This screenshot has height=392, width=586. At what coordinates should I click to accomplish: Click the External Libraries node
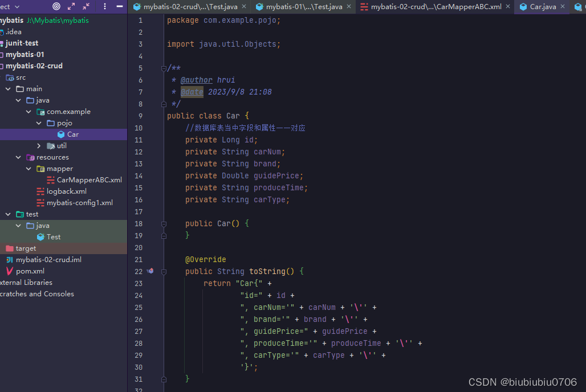pos(26,283)
